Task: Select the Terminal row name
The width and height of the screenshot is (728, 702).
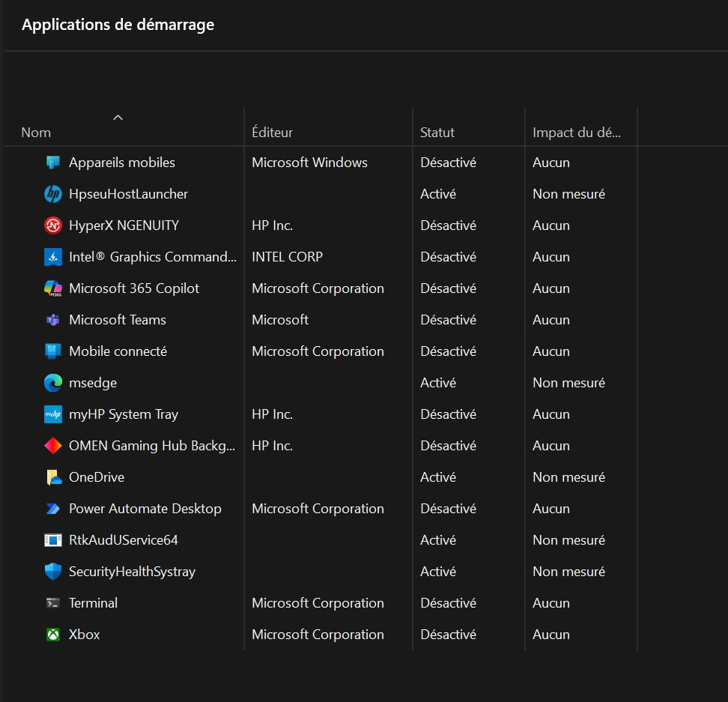Action: [93, 603]
